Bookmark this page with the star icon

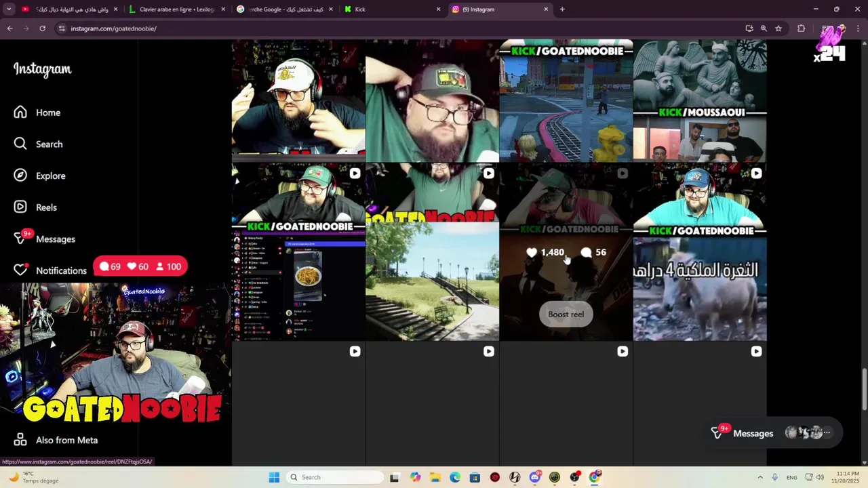tap(778, 28)
